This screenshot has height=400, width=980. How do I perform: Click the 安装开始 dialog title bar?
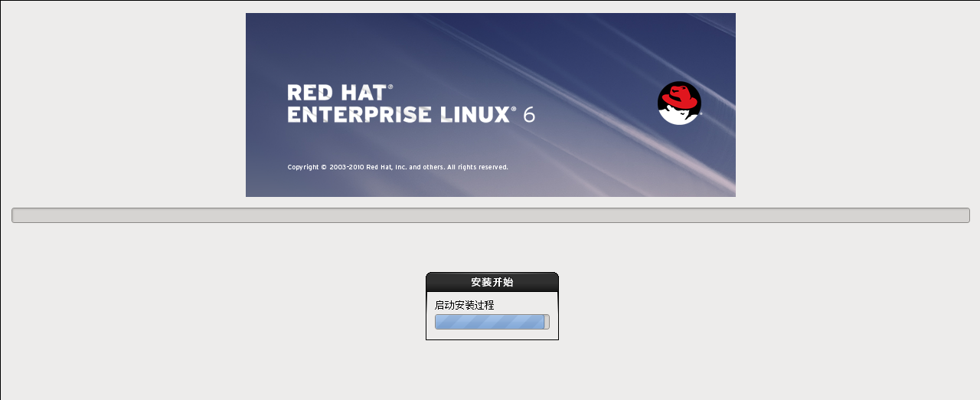492,282
